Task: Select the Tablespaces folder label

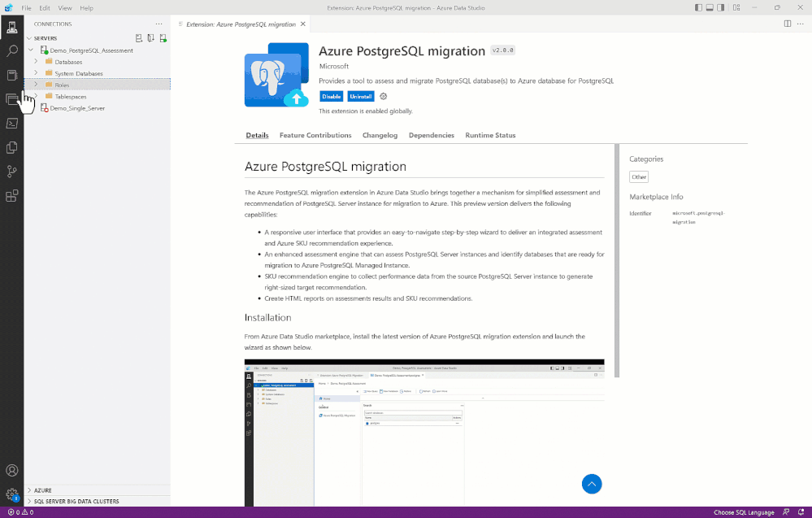Action: click(x=71, y=96)
